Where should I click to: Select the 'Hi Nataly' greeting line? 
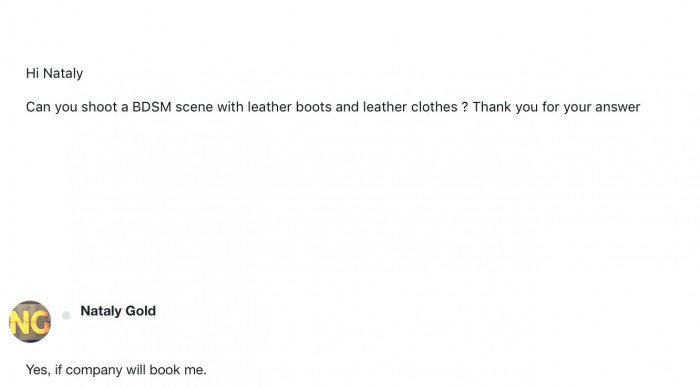pyautogui.click(x=54, y=73)
